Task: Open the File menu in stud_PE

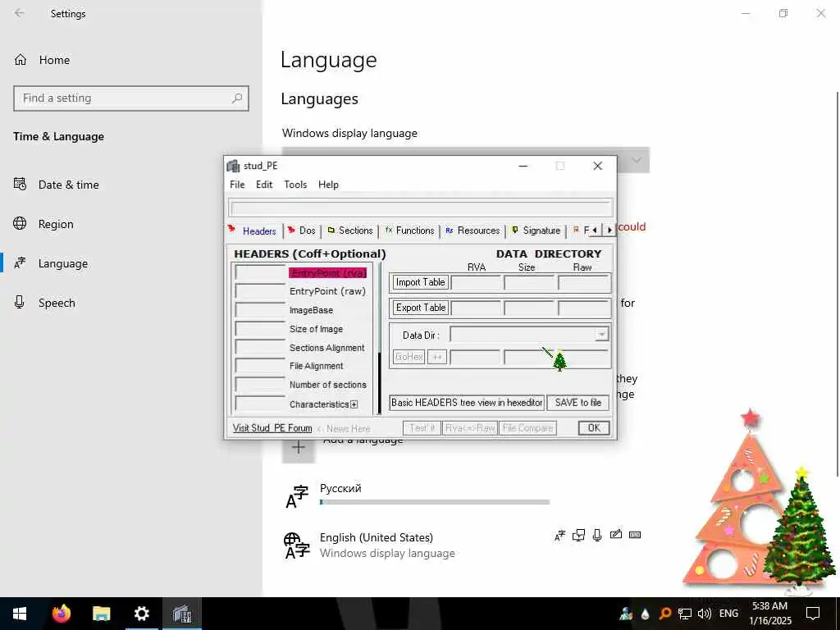Action: point(237,185)
